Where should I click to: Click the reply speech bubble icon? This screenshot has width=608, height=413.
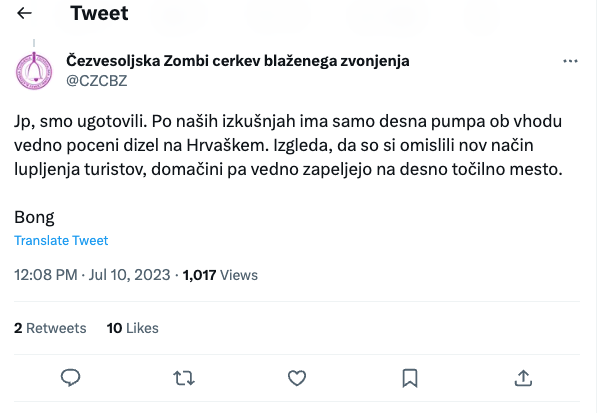click(x=70, y=377)
